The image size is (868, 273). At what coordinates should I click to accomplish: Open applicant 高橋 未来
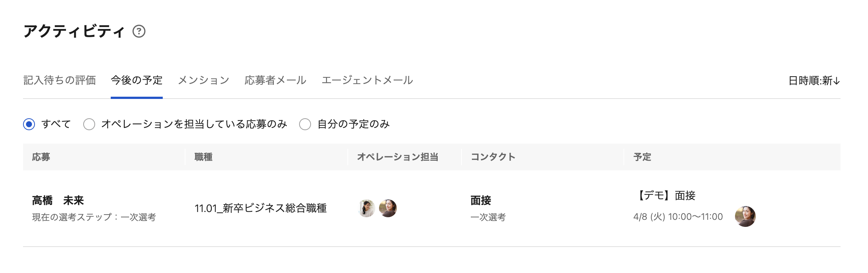coord(58,200)
